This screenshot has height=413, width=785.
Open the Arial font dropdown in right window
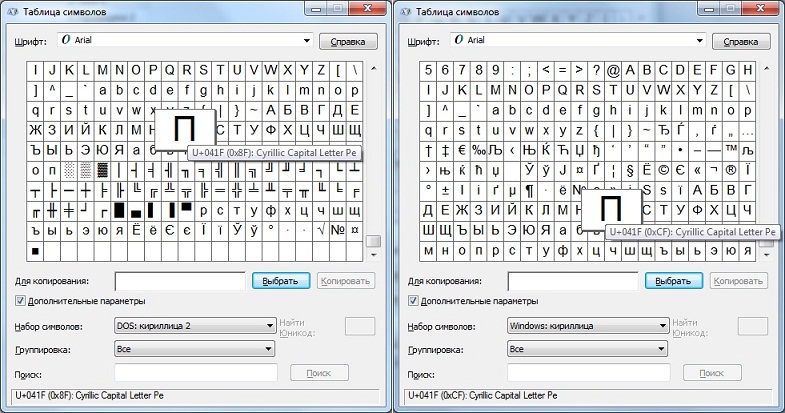(578, 40)
